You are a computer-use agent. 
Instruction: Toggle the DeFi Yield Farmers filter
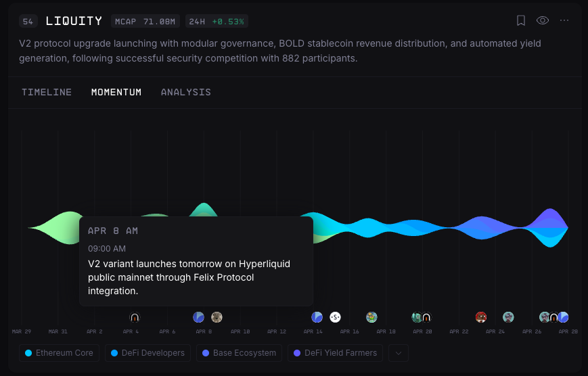point(335,353)
